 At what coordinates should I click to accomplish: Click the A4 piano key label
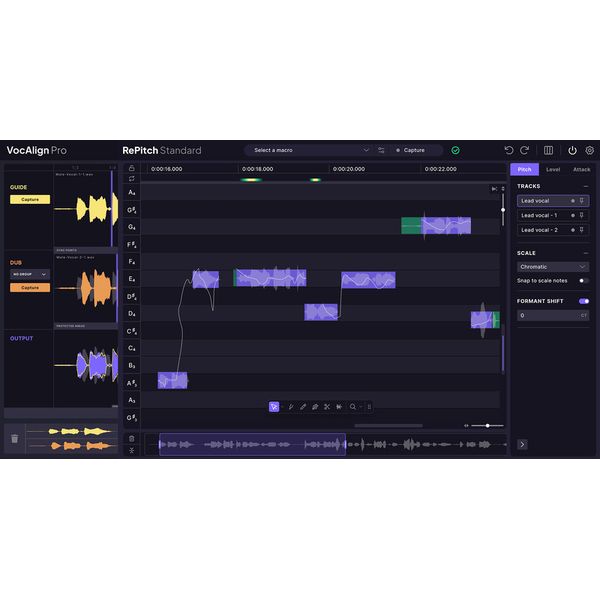point(132,192)
